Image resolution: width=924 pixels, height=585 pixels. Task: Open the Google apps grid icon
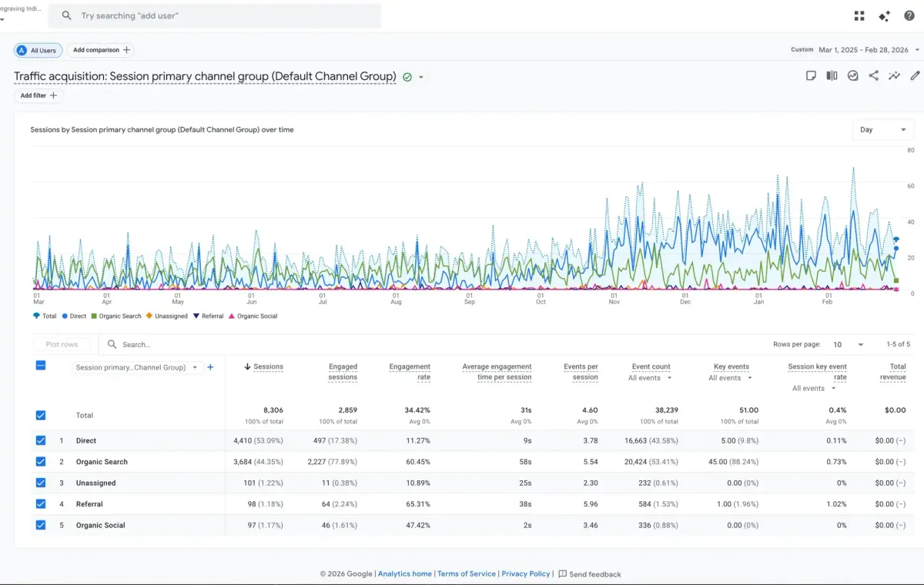[x=859, y=15]
